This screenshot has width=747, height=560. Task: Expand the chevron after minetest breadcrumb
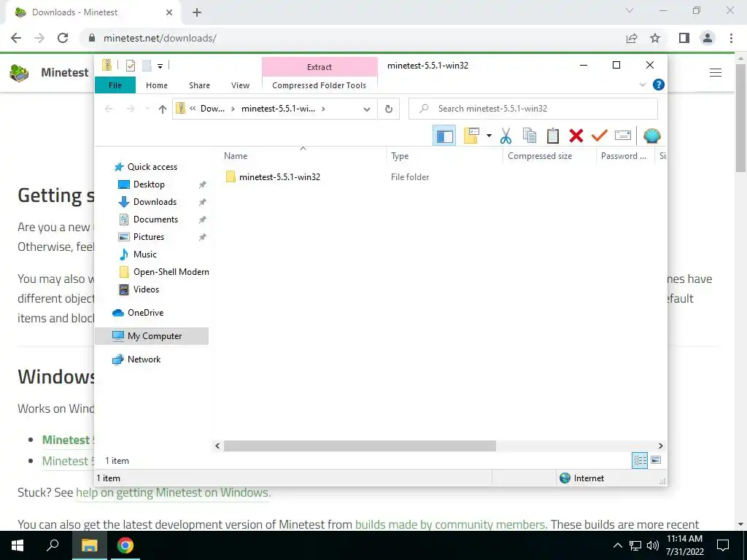click(x=323, y=109)
